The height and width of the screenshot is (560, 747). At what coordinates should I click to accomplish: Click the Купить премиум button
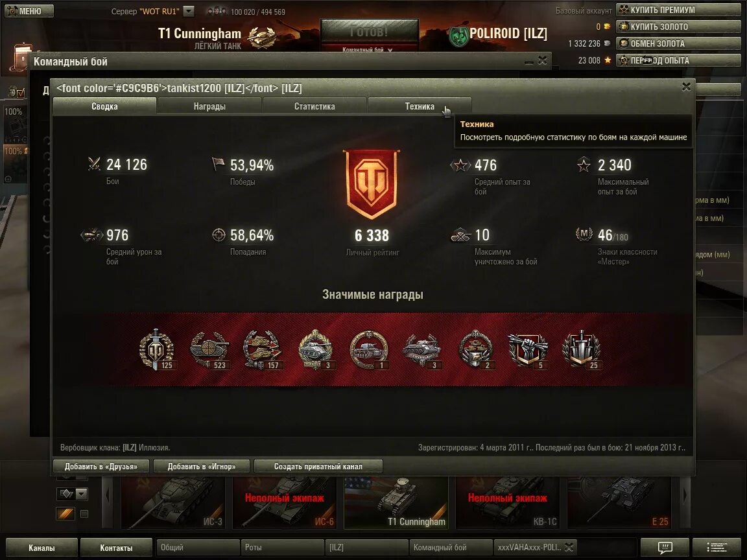click(x=678, y=10)
